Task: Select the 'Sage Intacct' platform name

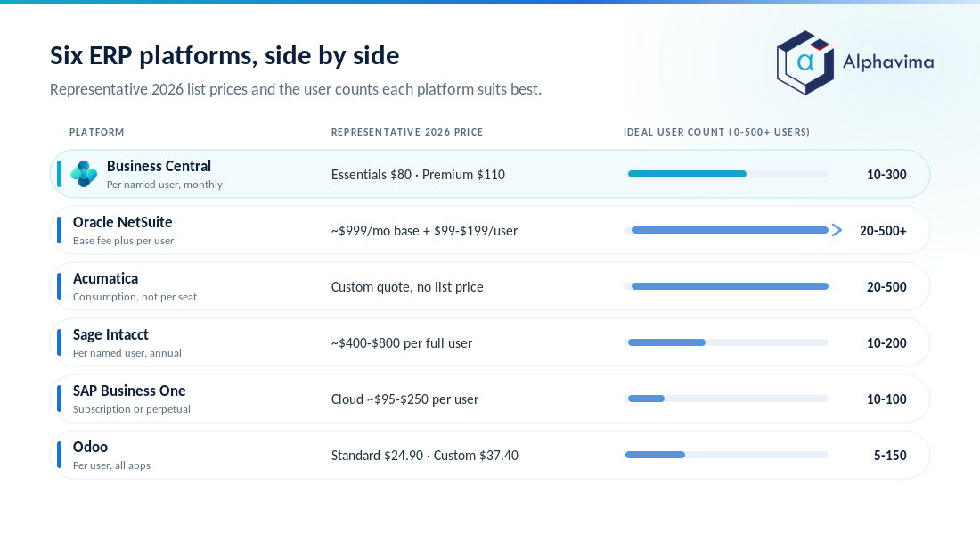Action: click(110, 334)
